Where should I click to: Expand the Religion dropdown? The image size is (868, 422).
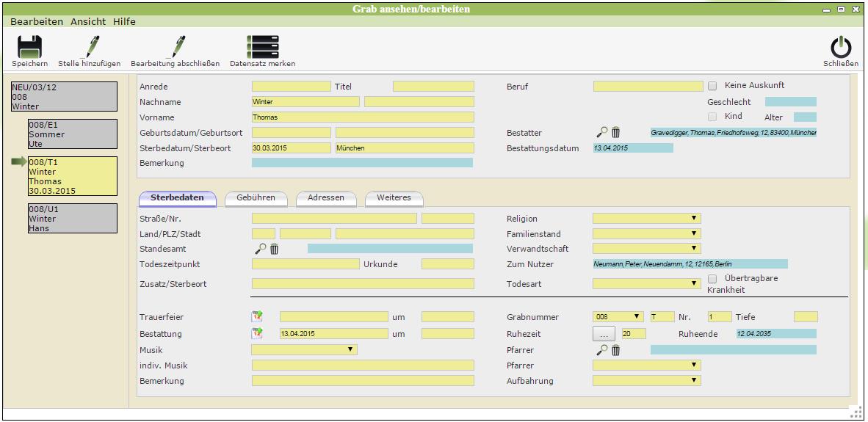point(646,219)
